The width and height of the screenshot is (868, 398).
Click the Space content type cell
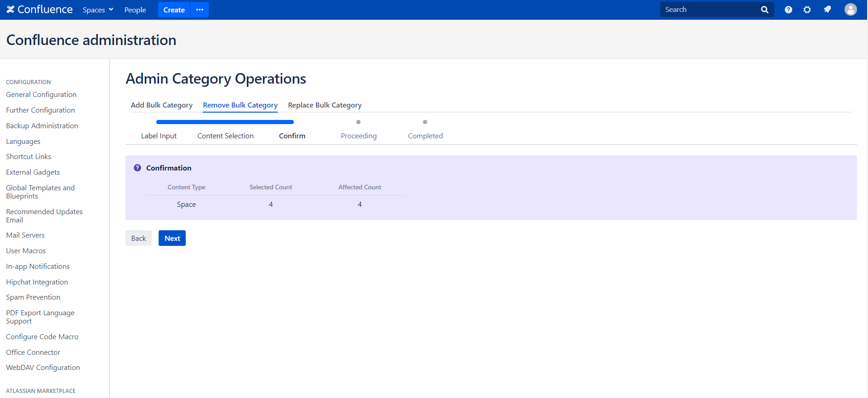[186, 205]
